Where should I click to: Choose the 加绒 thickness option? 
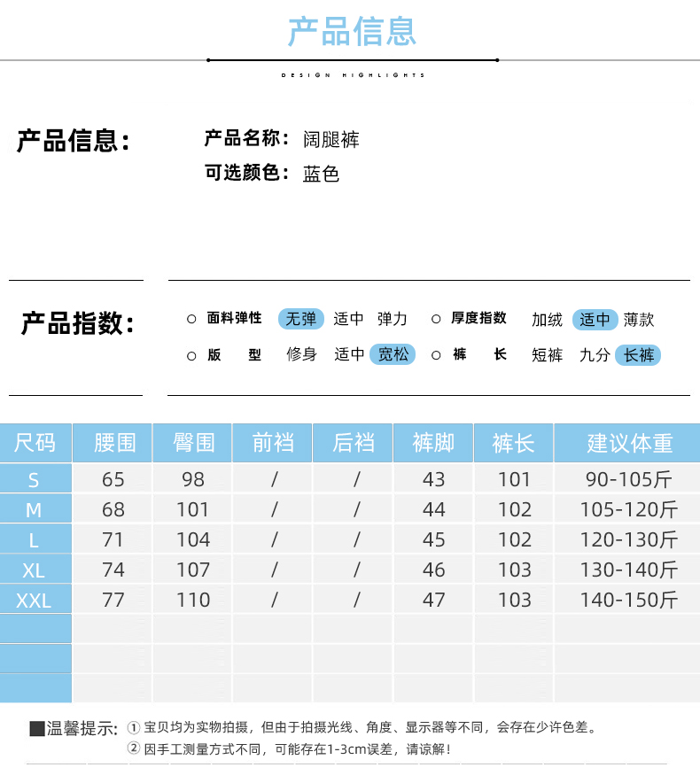point(547,320)
